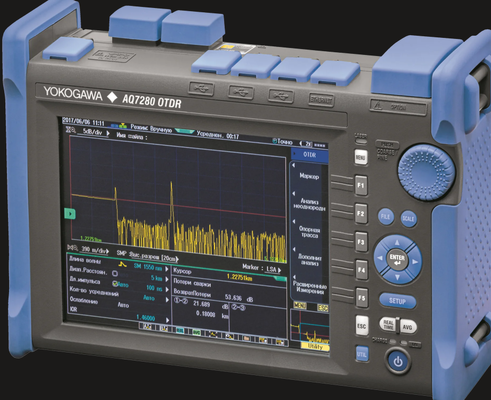The width and height of the screenshot is (491, 400).
Task: Start averaged measurement with AVG key
Action: (x=408, y=327)
